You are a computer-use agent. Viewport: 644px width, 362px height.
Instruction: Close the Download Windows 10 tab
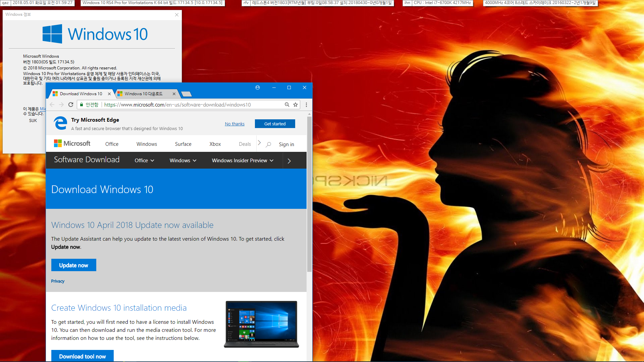point(109,94)
